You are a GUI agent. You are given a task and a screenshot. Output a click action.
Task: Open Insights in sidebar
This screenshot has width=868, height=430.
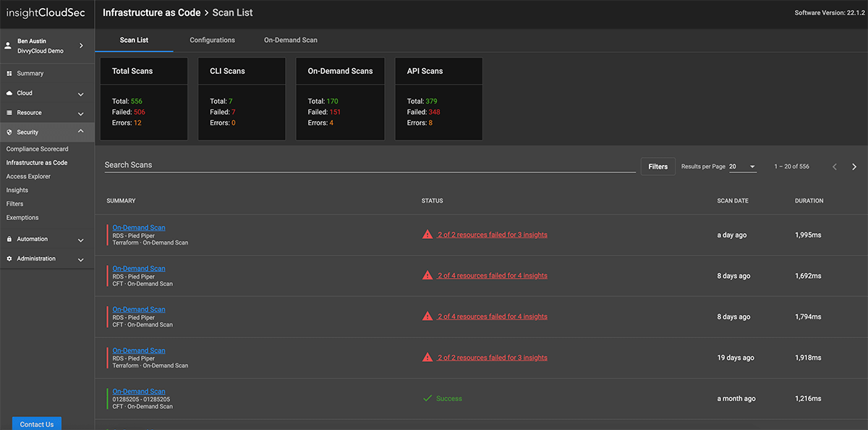(x=17, y=190)
